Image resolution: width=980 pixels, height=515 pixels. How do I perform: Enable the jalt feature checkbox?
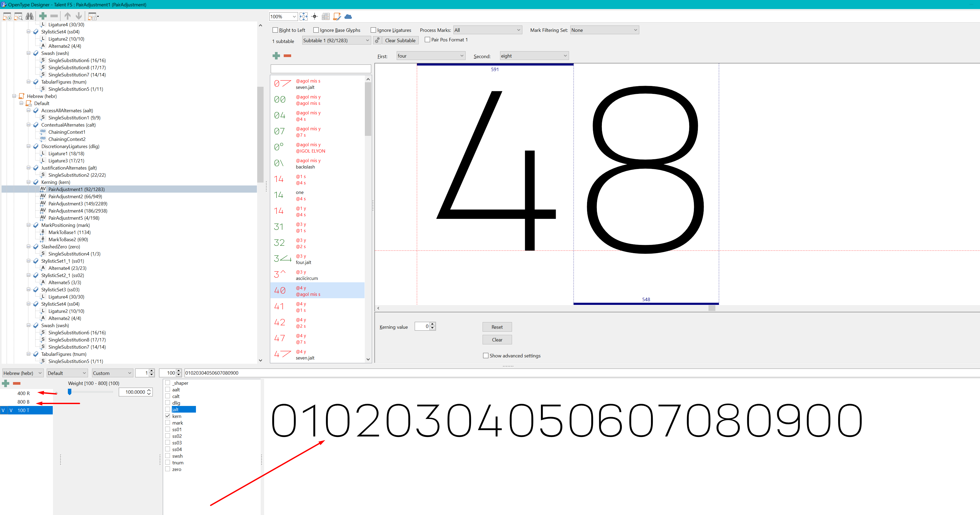[x=167, y=409]
